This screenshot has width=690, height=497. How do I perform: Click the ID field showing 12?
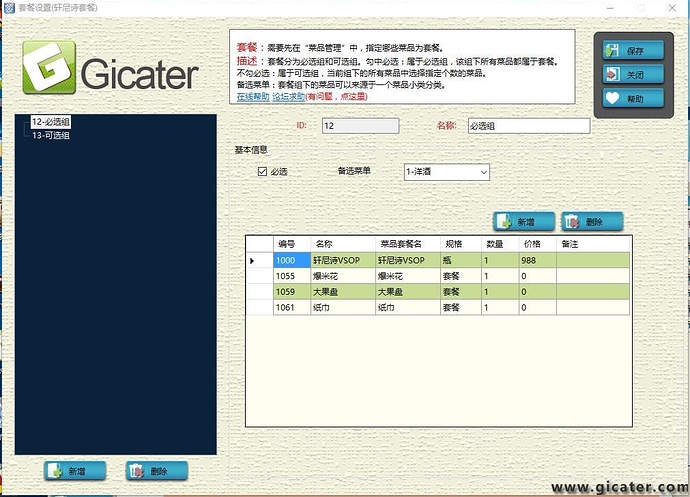pyautogui.click(x=359, y=127)
